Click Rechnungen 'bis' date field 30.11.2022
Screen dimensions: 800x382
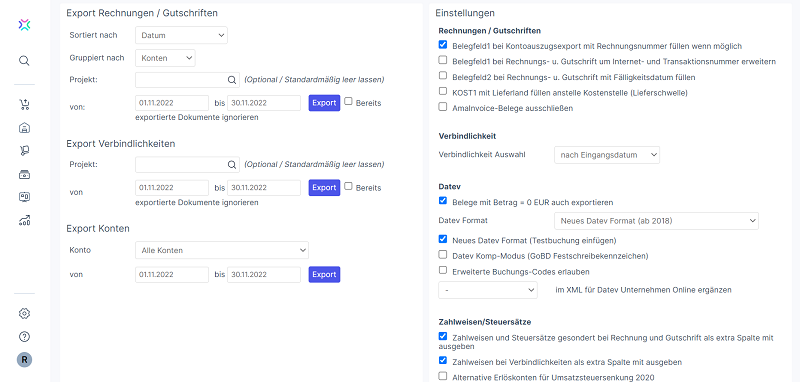click(x=264, y=103)
